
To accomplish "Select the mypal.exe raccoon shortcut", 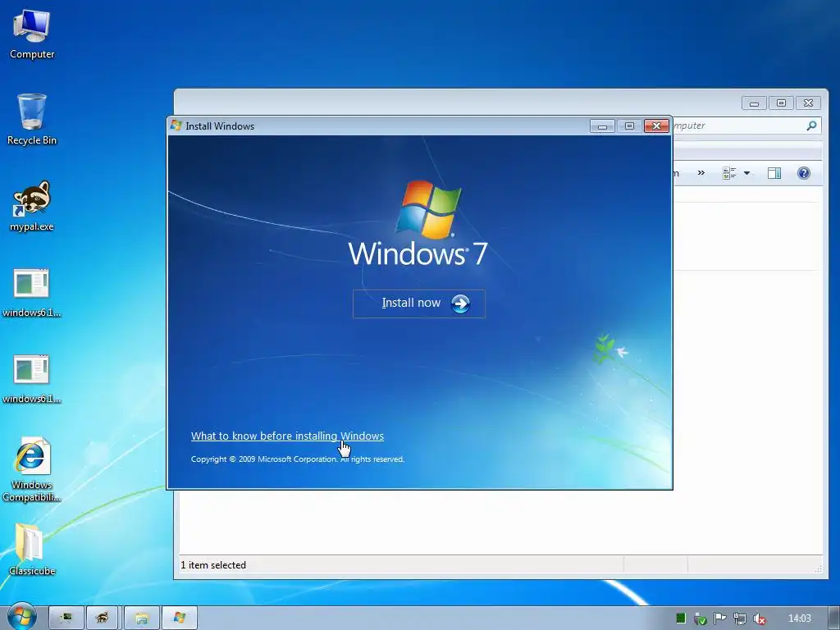I will click(32, 206).
